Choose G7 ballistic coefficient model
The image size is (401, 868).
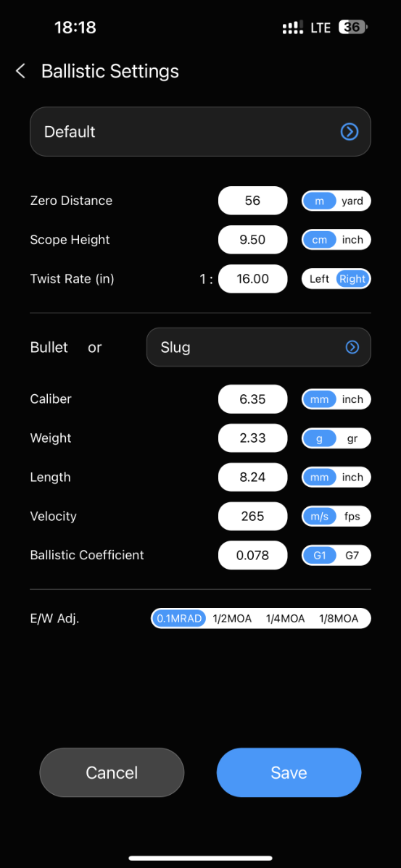point(352,556)
